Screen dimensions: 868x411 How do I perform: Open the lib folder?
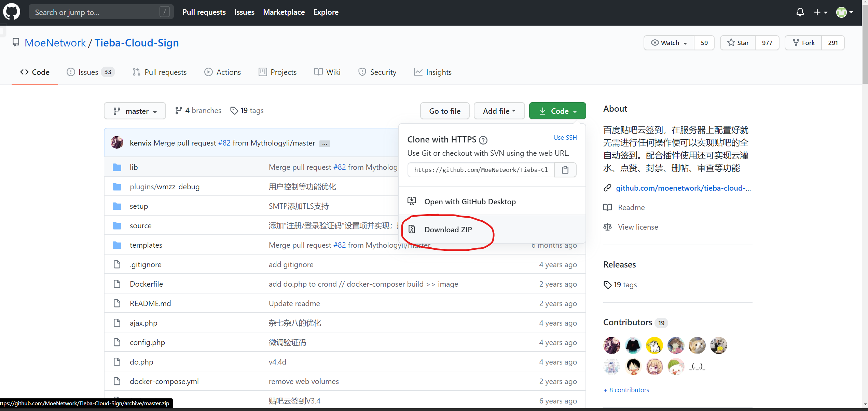134,167
